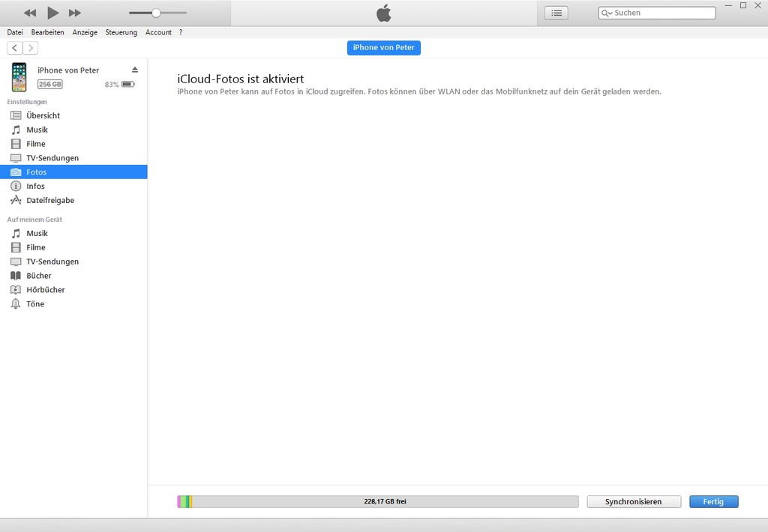Click the Einstellungen section header
The width and height of the screenshot is (768, 532).
point(27,102)
